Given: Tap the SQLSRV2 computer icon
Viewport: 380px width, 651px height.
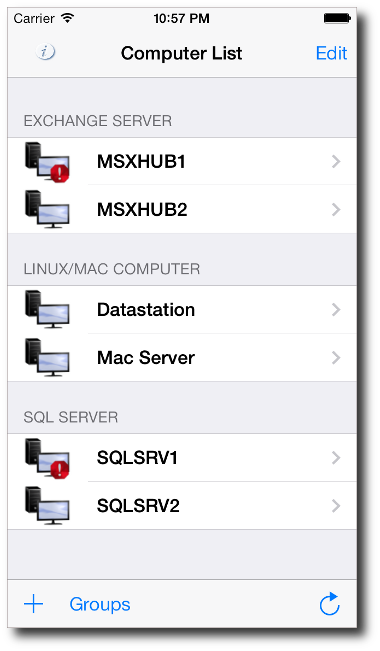Looking at the screenshot, I should [47, 506].
